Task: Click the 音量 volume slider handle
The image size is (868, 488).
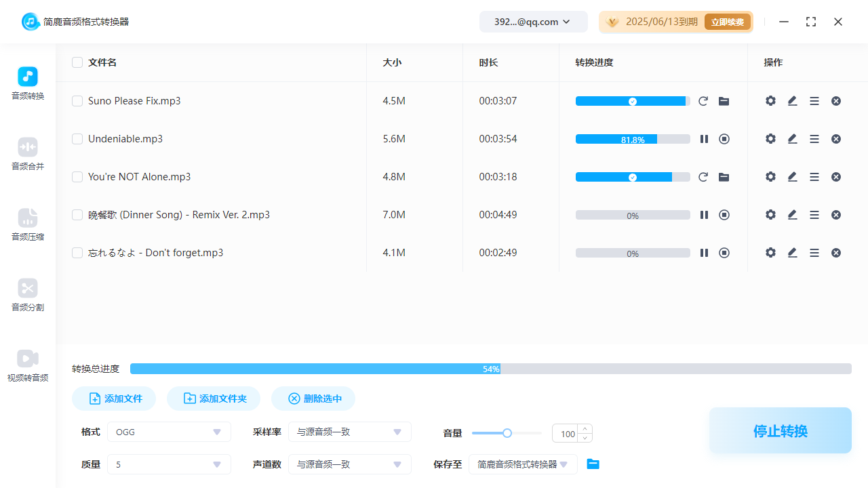Action: coord(507,433)
